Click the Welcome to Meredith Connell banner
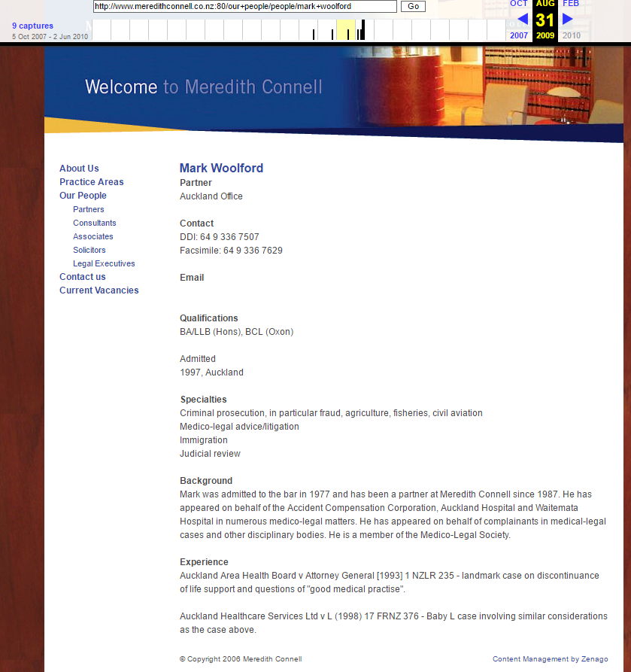Viewport: 631px width, 672px height. (204, 87)
